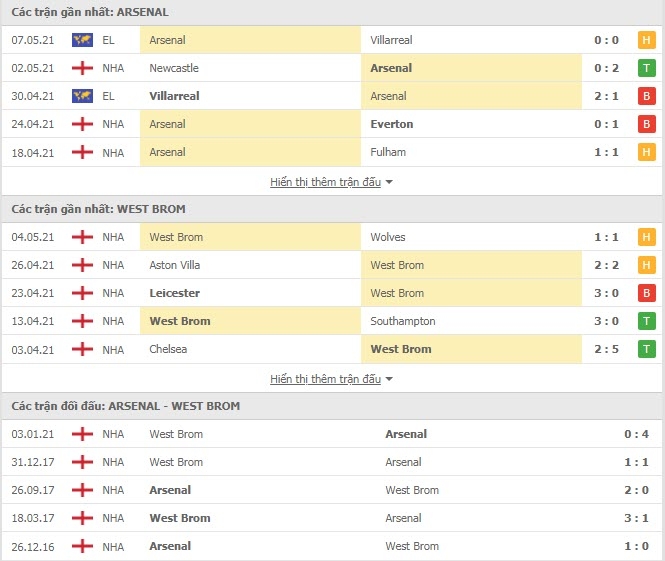Click the yellow H badge for Aston Villa-West Brom
The image size is (665, 561).
646,265
